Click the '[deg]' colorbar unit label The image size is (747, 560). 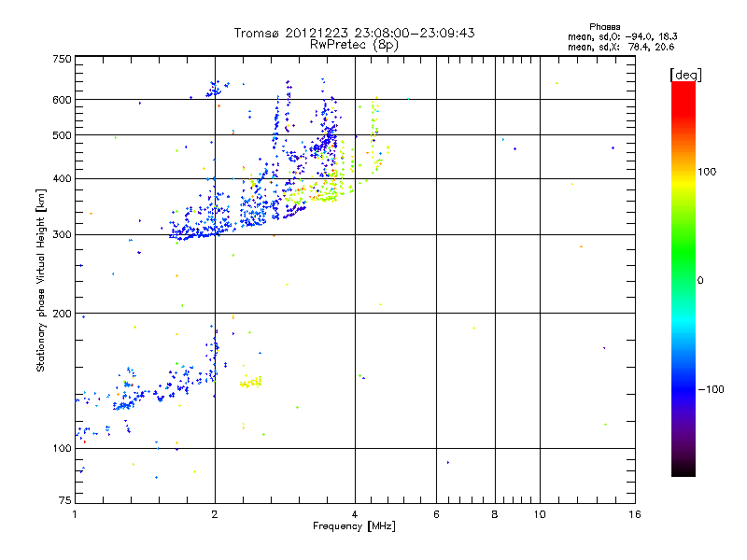click(685, 75)
